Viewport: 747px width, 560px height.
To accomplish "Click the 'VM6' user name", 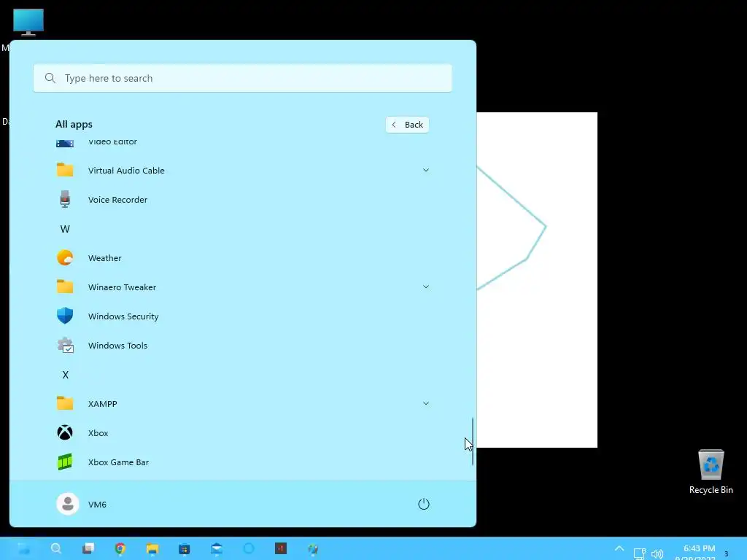I will tap(97, 505).
